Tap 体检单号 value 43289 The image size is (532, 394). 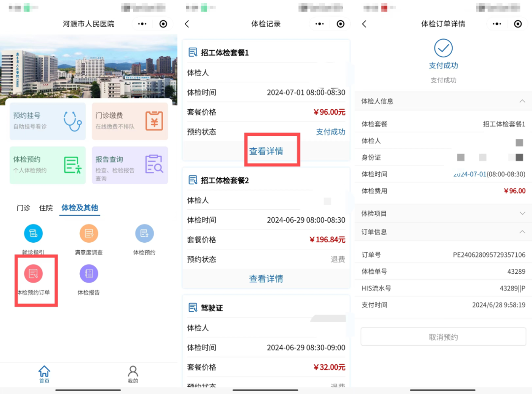pos(516,271)
